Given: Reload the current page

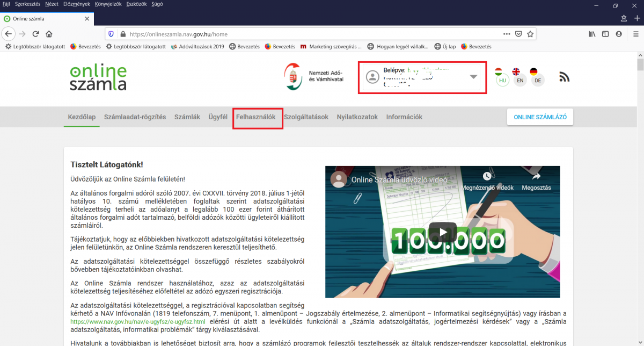Looking at the screenshot, I should [36, 34].
